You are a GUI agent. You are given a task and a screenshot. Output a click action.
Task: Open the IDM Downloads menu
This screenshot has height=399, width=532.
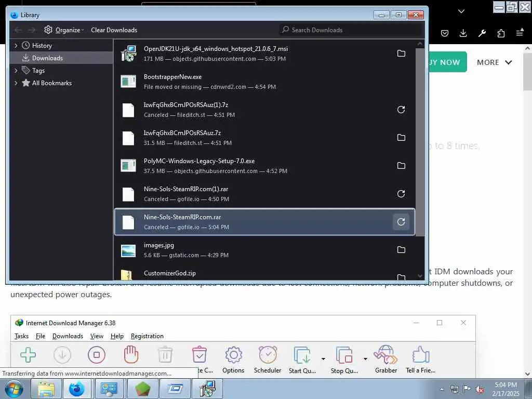click(68, 336)
